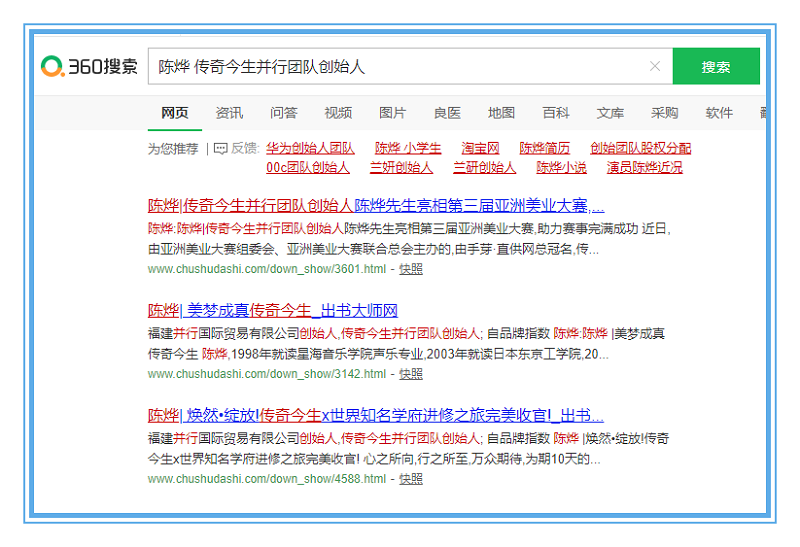Click into the search input field
800x547 pixels.
point(400,67)
